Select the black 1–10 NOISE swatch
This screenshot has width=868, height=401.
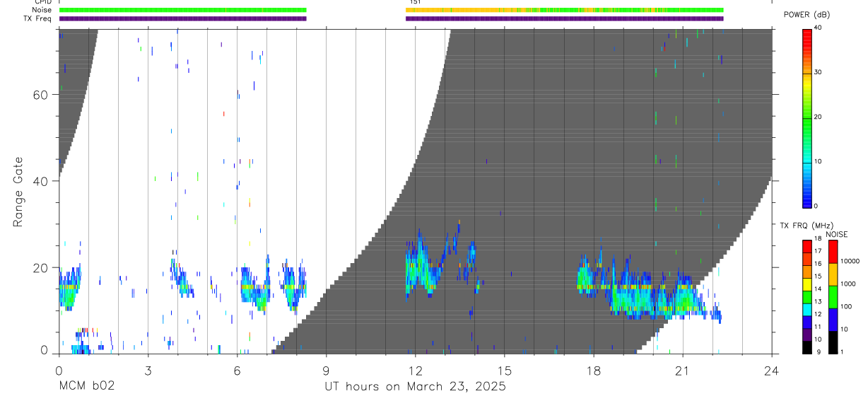click(x=833, y=342)
